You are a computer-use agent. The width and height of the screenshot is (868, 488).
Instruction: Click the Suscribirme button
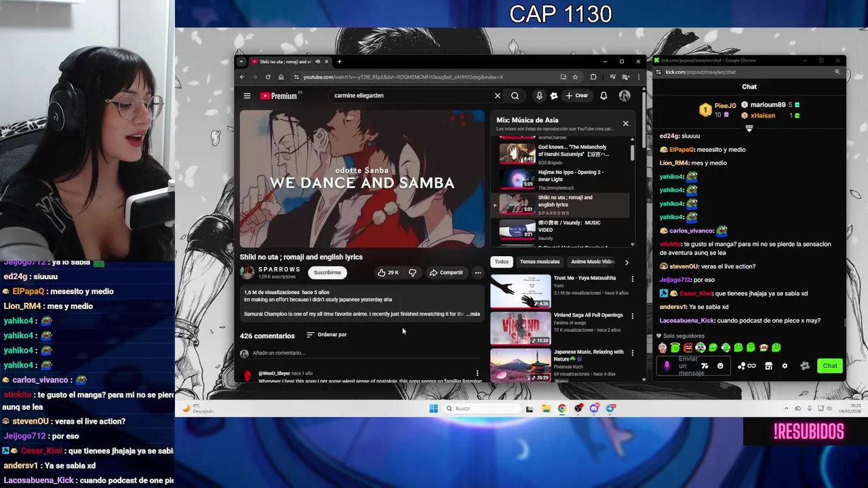[328, 272]
